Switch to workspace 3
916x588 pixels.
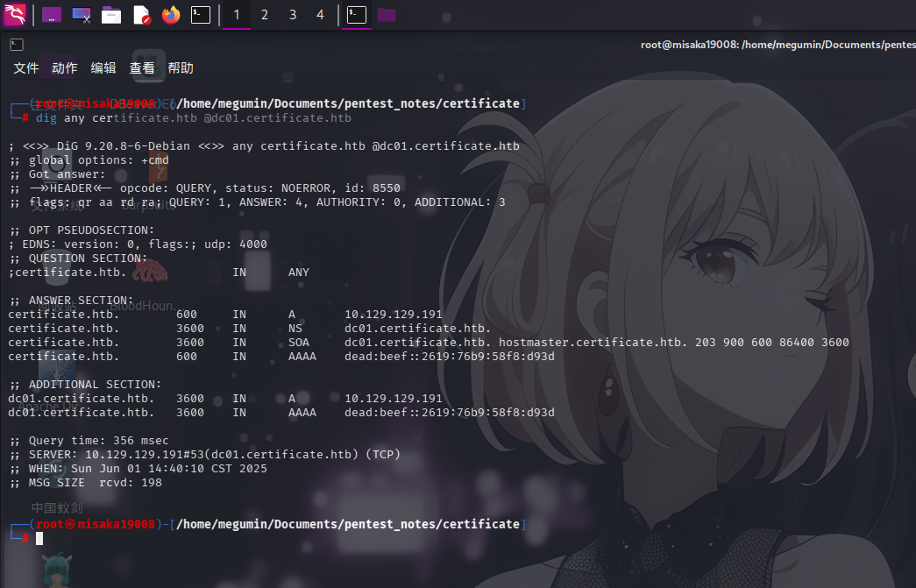click(293, 15)
